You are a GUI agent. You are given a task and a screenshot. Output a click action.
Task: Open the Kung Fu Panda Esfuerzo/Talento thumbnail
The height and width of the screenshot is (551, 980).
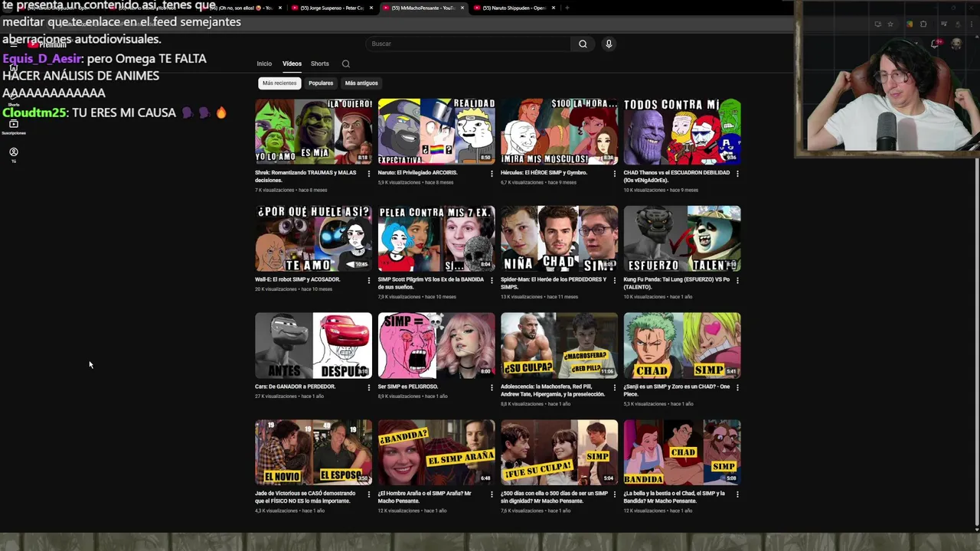pos(682,239)
